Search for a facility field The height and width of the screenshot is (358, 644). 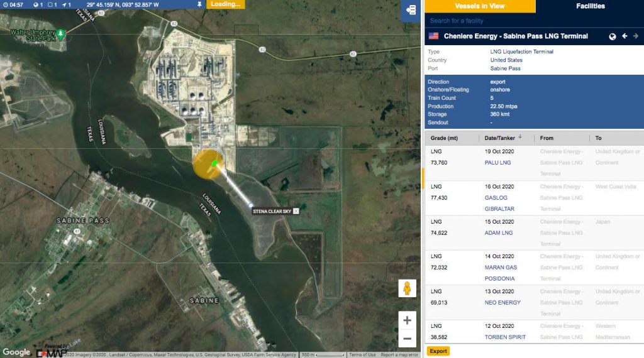pyautogui.click(x=534, y=21)
